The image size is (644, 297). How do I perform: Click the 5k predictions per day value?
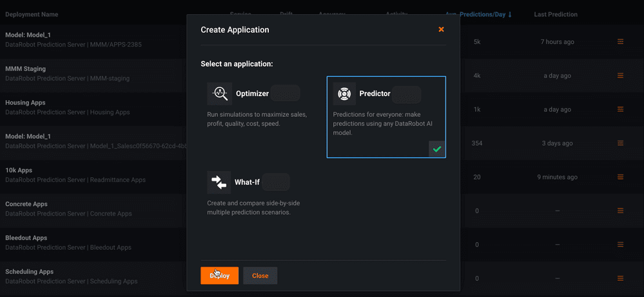tap(477, 42)
